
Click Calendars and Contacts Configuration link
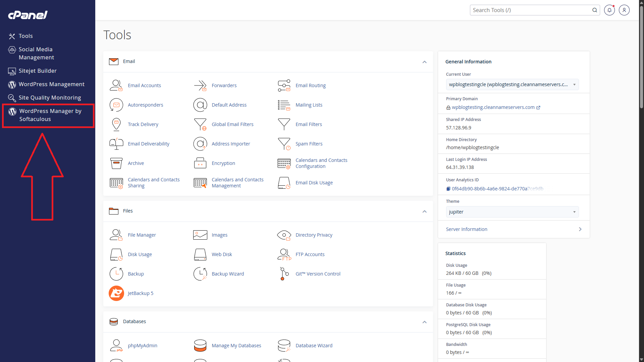(321, 163)
